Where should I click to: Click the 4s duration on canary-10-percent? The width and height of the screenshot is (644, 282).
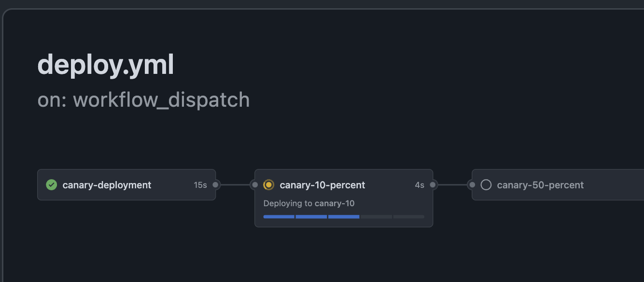420,185
